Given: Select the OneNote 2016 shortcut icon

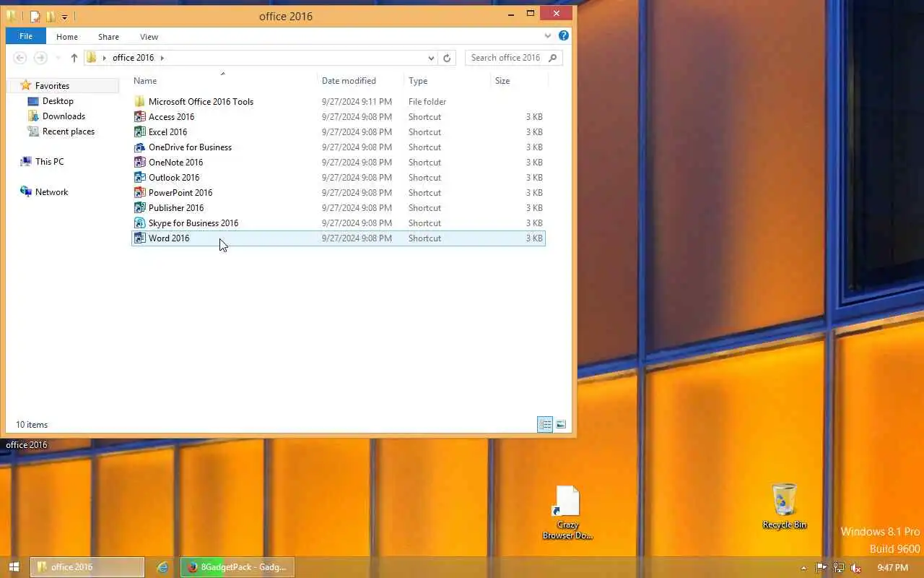Looking at the screenshot, I should 140,162.
